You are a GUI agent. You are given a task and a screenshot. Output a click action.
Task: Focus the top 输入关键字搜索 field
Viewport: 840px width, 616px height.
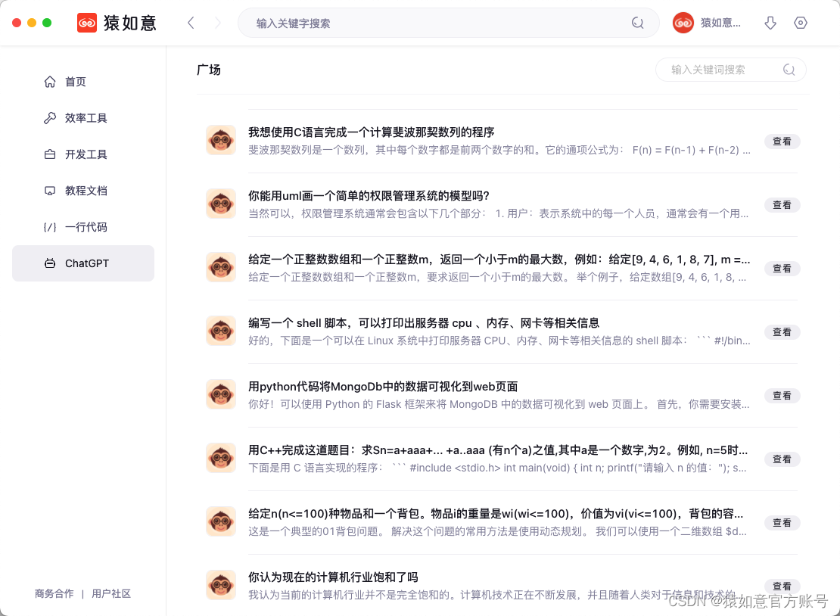click(448, 23)
